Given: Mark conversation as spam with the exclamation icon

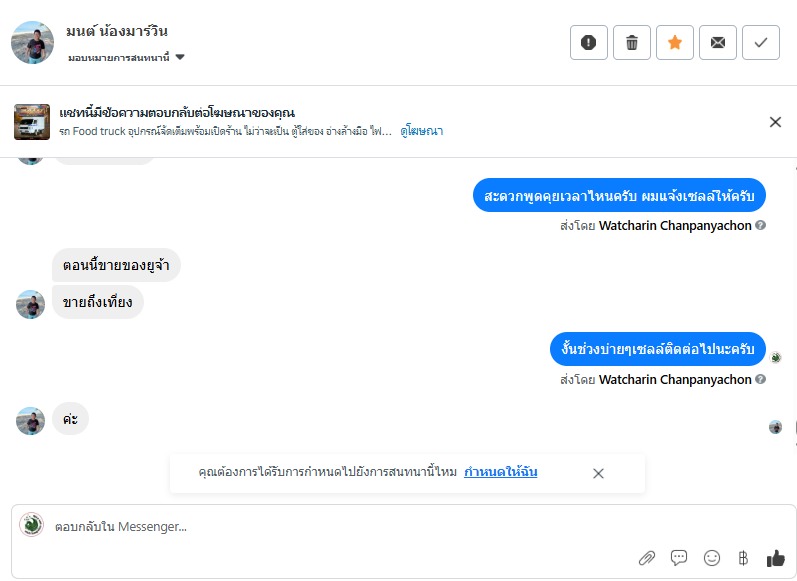Looking at the screenshot, I should (x=589, y=43).
